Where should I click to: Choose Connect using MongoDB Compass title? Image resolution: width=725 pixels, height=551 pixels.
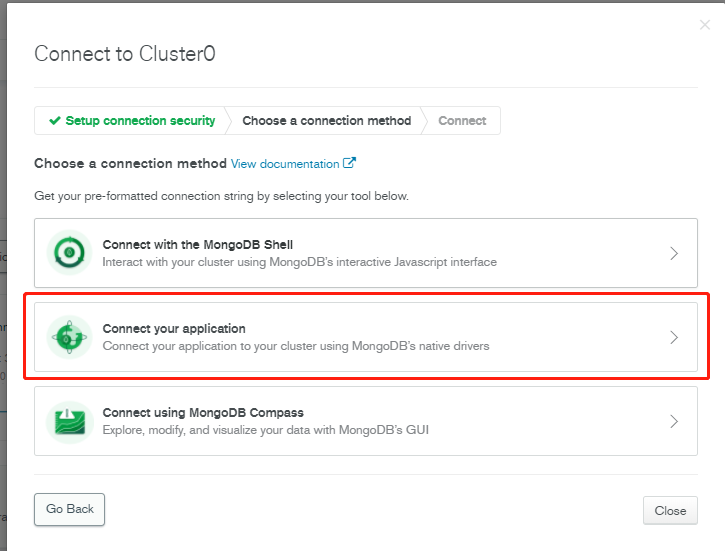click(x=203, y=412)
